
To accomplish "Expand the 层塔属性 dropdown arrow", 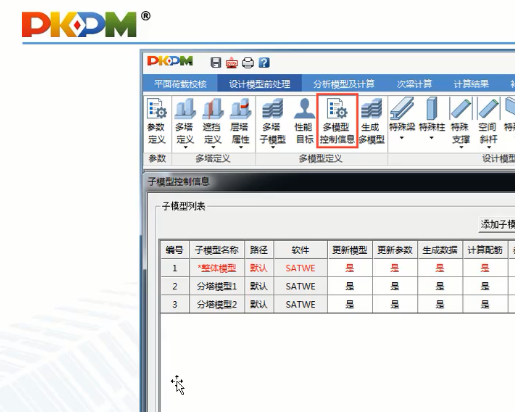I will tap(241, 147).
